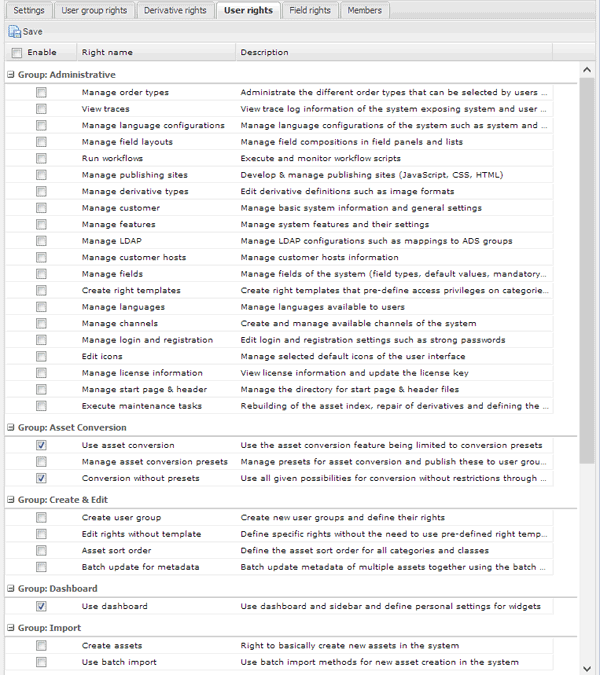Click the scrollbar up arrow
The width and height of the screenshot is (600, 675).
pyautogui.click(x=587, y=70)
